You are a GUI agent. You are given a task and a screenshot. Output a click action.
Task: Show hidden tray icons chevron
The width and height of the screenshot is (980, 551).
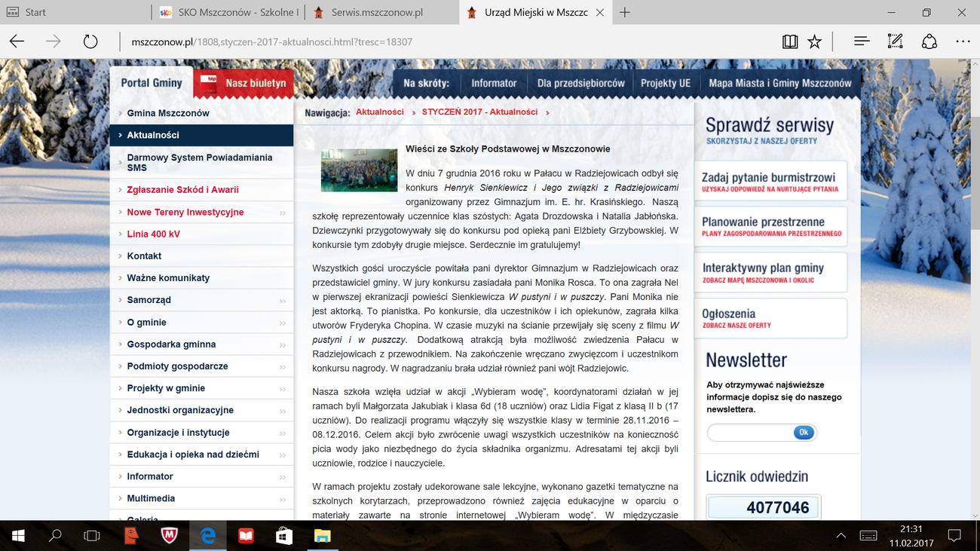tap(841, 536)
